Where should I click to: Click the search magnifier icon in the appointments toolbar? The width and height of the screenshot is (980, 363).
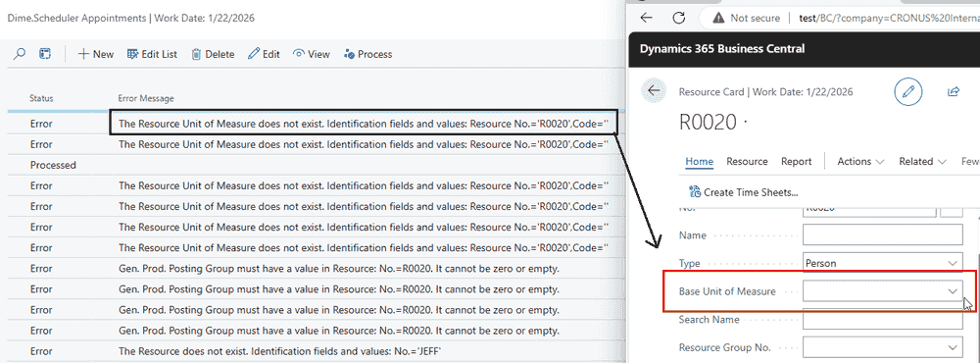[20, 54]
